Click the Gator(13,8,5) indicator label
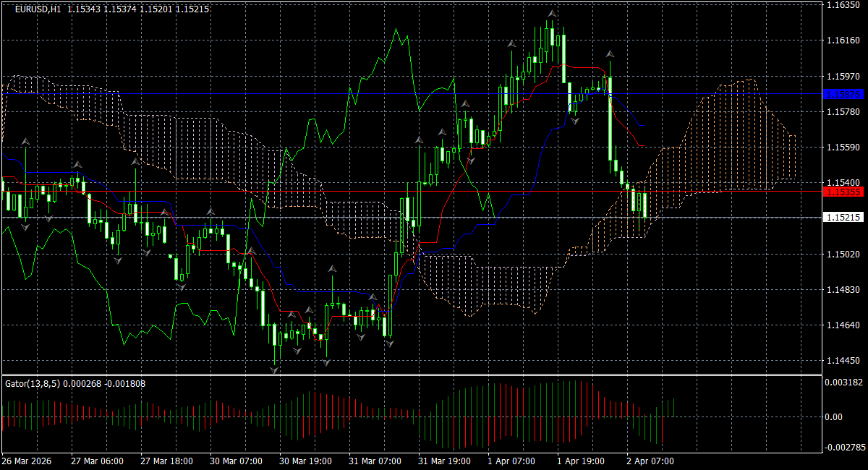868x470 pixels. pyautogui.click(x=33, y=383)
